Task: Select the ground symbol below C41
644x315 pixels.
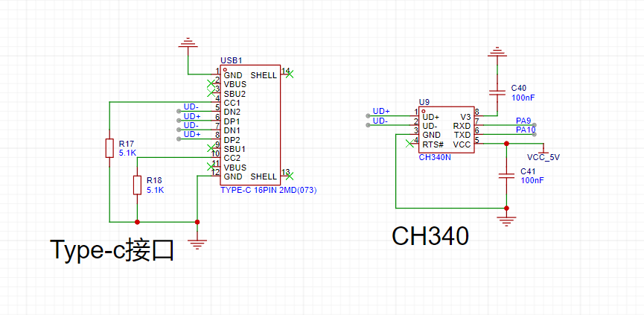Action: pyautogui.click(x=506, y=219)
